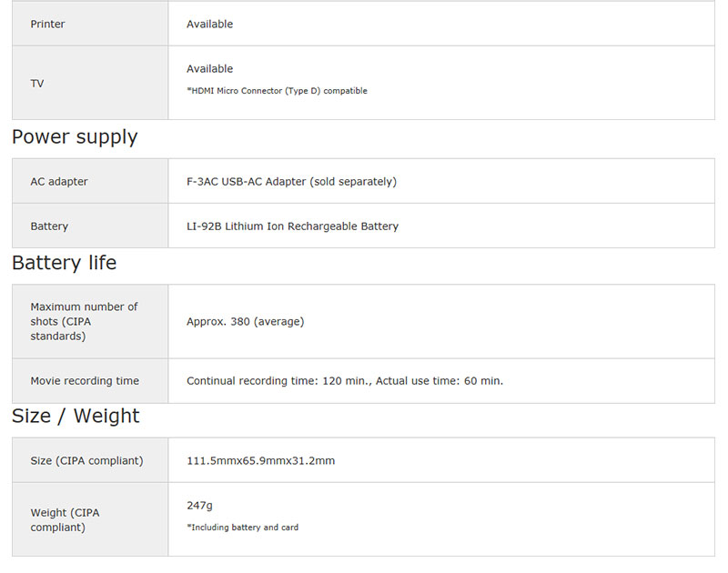Click the F-3AC USB-AC Adapter text
The image size is (728, 573).
point(291,182)
